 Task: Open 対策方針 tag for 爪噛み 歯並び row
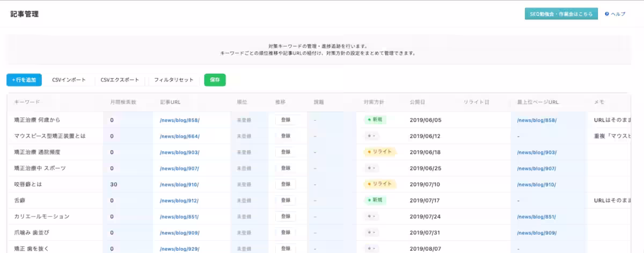click(x=371, y=233)
